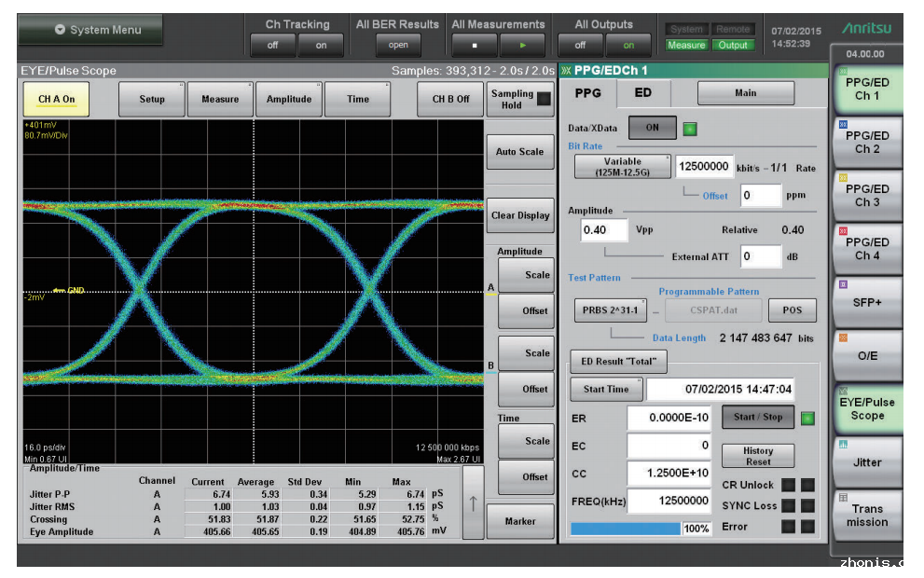
Task: Click the Auto Scale button
Action: pos(519,152)
